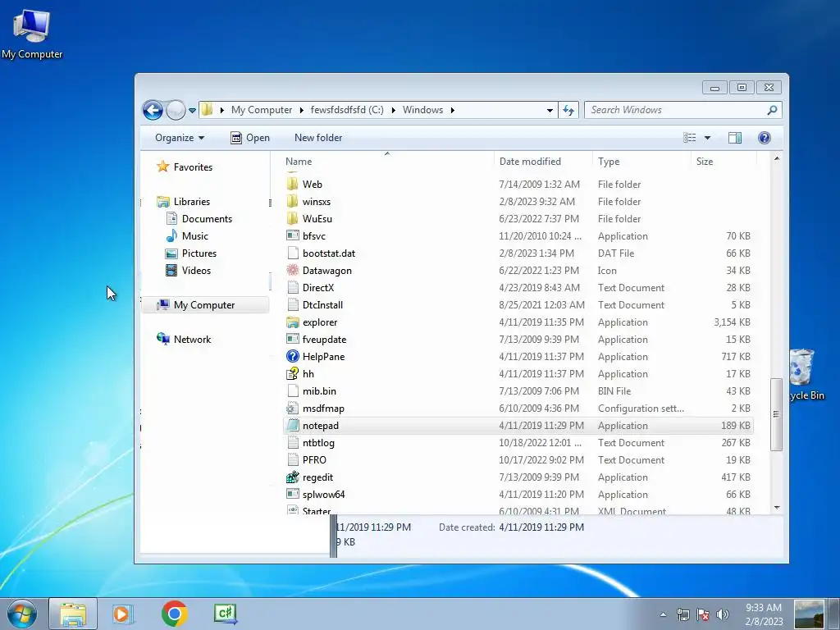The image size is (840, 630).
Task: Open the address bar history dropdown
Action: point(550,111)
